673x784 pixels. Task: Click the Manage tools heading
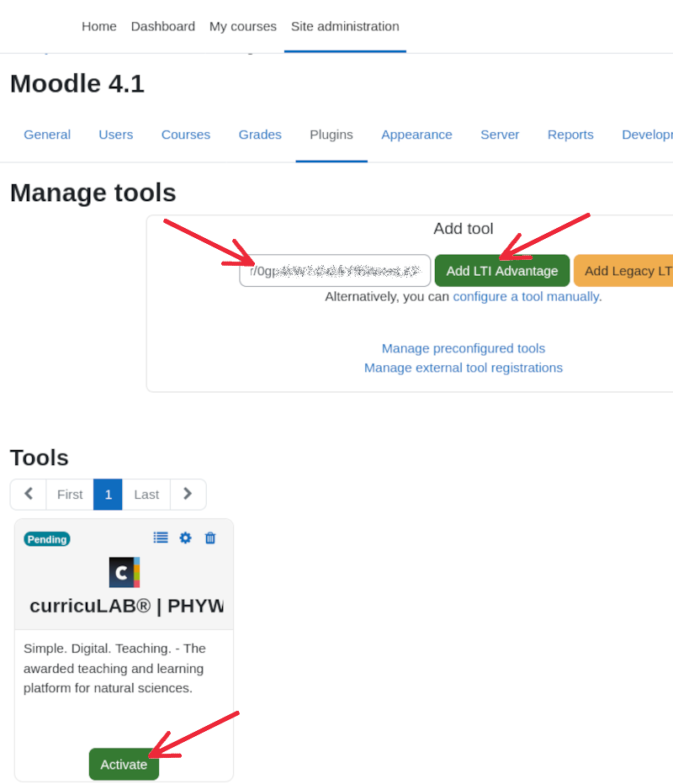(x=93, y=193)
